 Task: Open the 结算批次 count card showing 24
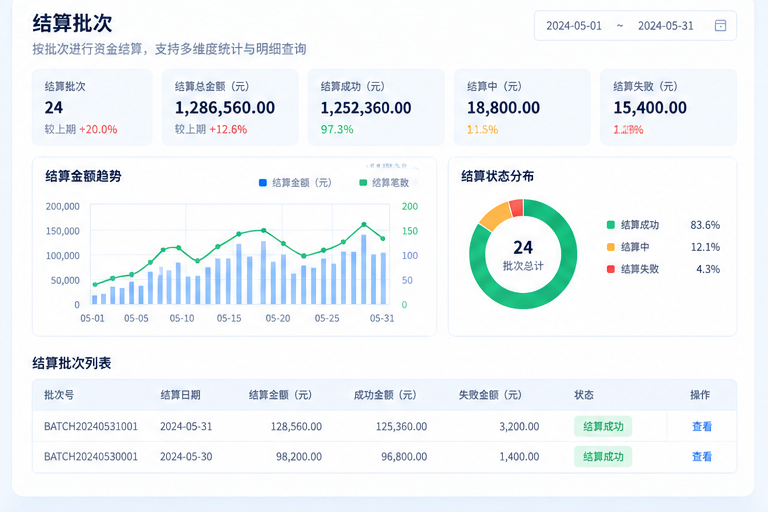(x=92, y=107)
